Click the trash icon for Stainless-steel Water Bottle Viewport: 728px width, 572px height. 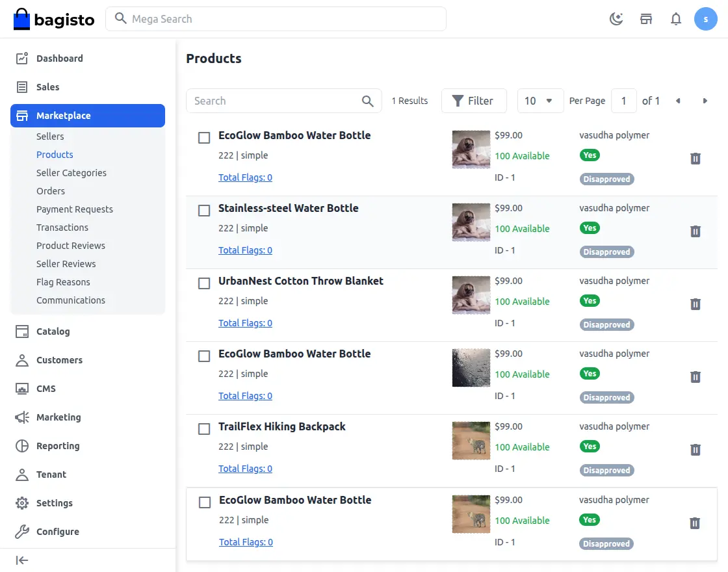[695, 231]
